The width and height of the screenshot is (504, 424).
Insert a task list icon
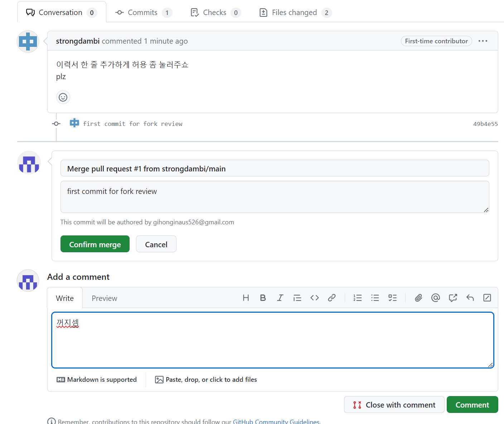[393, 298]
